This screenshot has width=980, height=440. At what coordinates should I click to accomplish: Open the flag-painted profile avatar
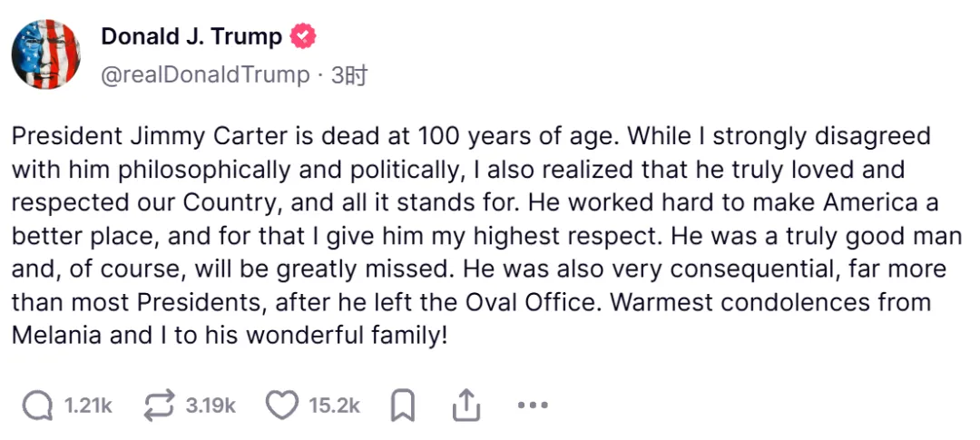pyautogui.click(x=47, y=54)
